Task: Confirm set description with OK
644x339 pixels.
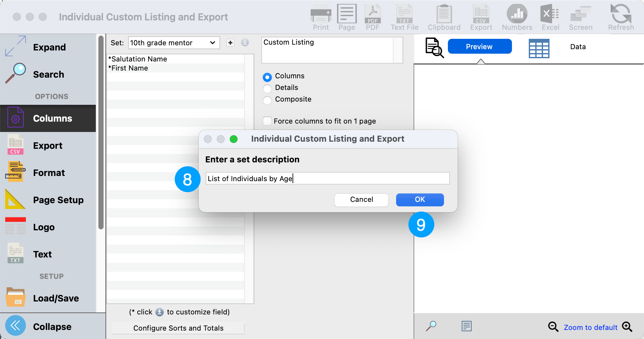Action: click(420, 200)
